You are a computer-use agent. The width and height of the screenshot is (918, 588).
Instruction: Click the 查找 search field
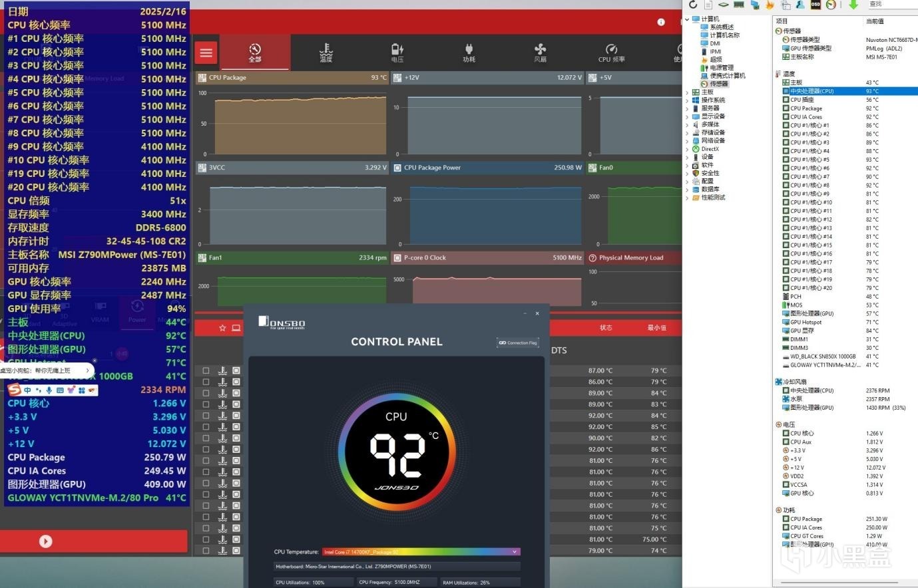coord(891,5)
